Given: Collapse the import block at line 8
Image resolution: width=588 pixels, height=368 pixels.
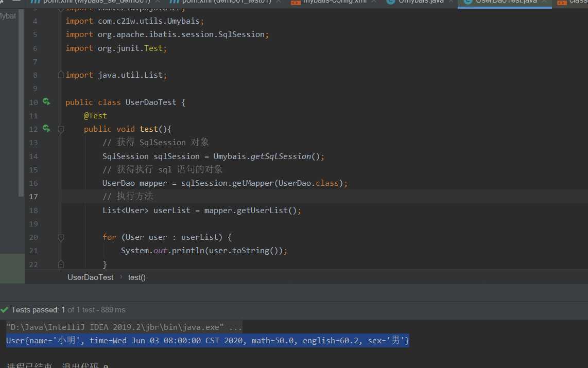Looking at the screenshot, I should pos(61,75).
